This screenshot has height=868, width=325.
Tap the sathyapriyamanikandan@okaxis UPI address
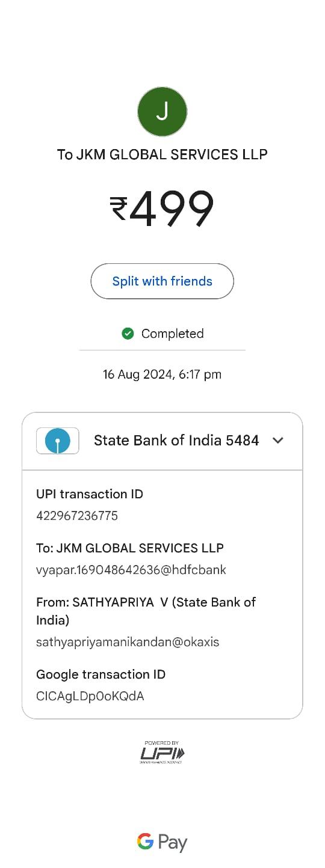coord(128,642)
